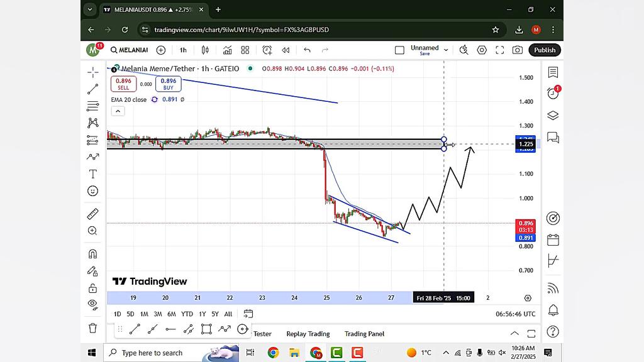Change candlestick chart style
Screen dimensions: 644x362
tap(205, 50)
